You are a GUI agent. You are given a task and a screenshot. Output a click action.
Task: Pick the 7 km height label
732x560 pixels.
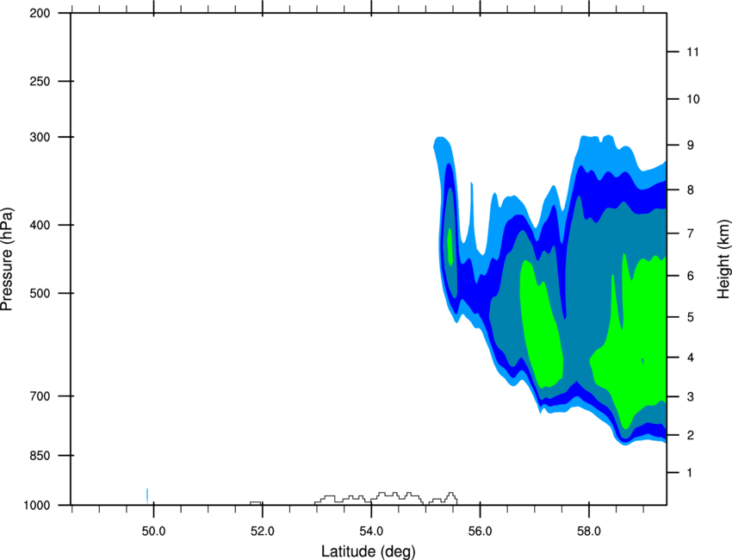click(x=691, y=233)
